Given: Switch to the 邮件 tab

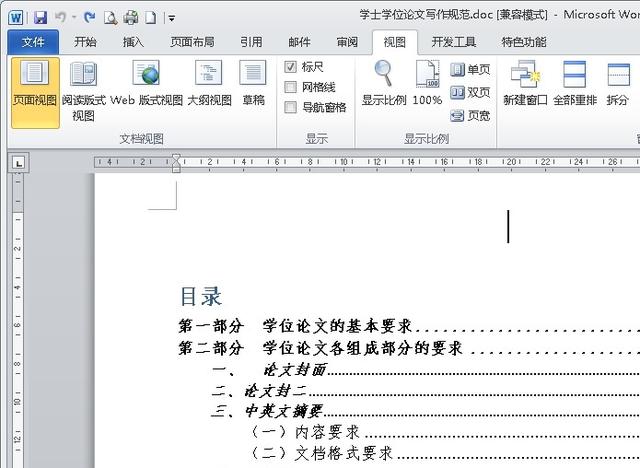Looking at the screenshot, I should coord(300,42).
